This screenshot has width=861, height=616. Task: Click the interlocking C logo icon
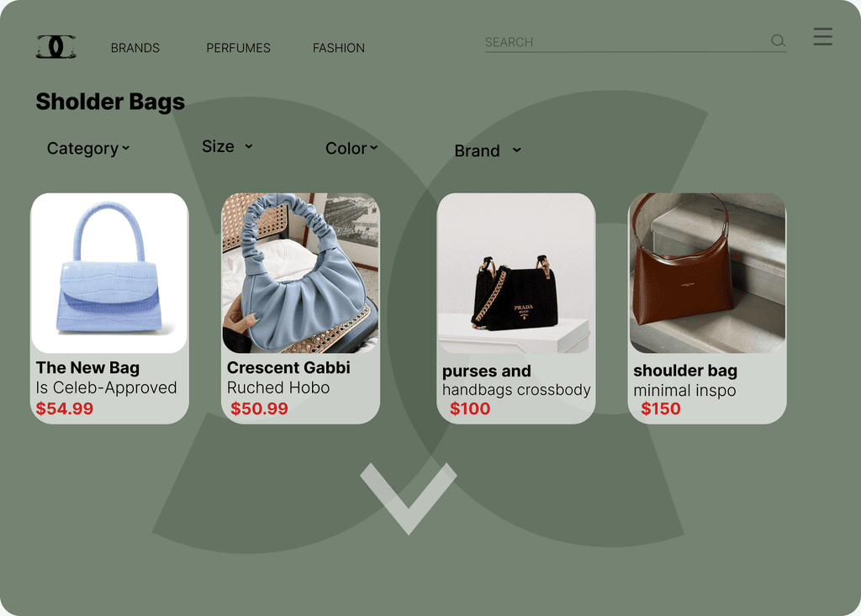56,47
